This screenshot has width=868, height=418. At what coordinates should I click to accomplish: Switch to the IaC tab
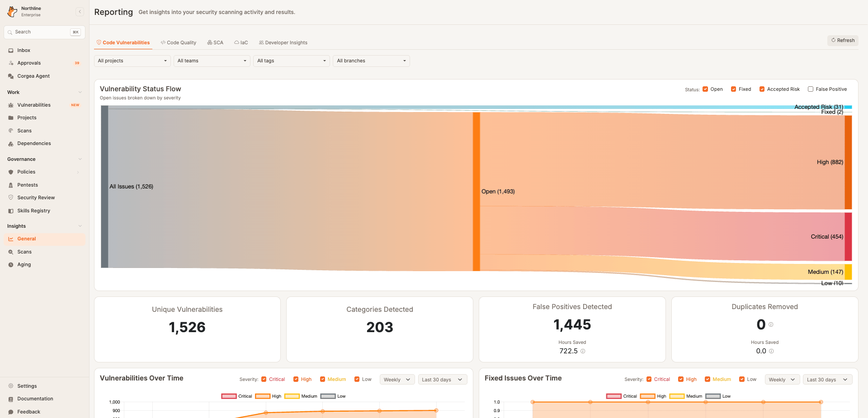click(x=241, y=42)
